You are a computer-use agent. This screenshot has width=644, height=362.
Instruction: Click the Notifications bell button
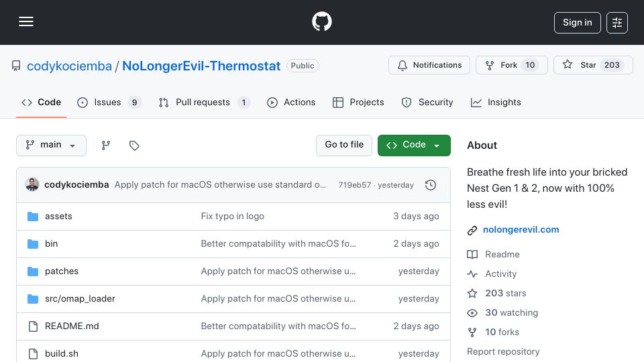(x=429, y=65)
